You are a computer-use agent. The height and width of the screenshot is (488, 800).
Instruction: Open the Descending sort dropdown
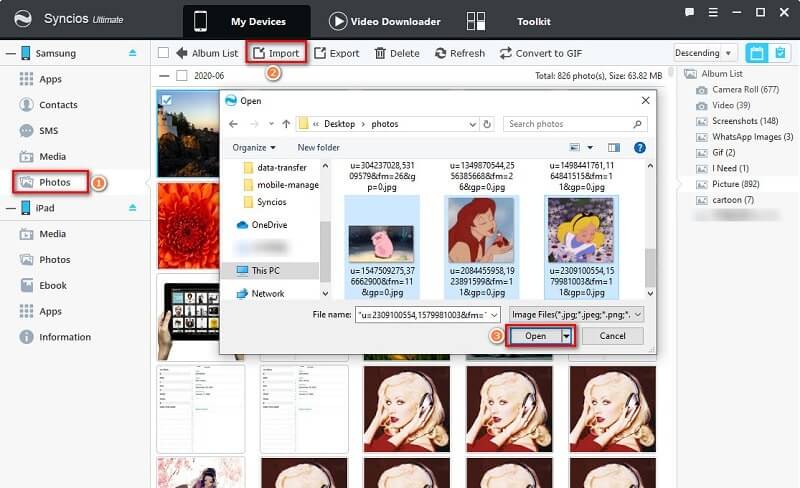pyautogui.click(x=704, y=53)
